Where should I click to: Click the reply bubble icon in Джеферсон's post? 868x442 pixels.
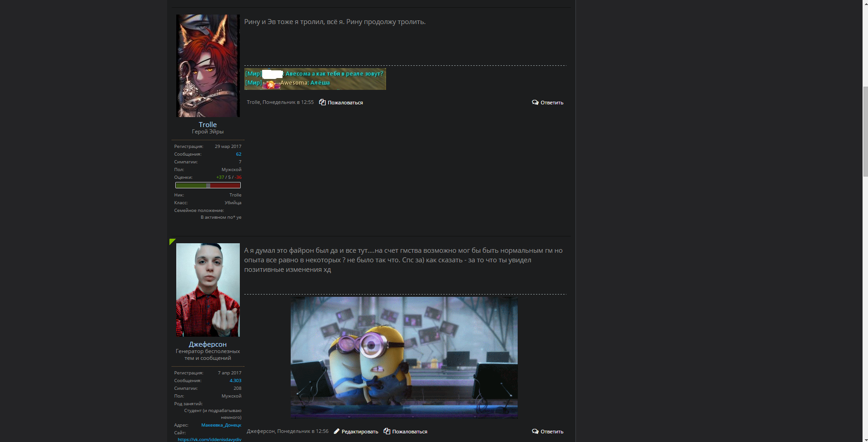pos(535,431)
